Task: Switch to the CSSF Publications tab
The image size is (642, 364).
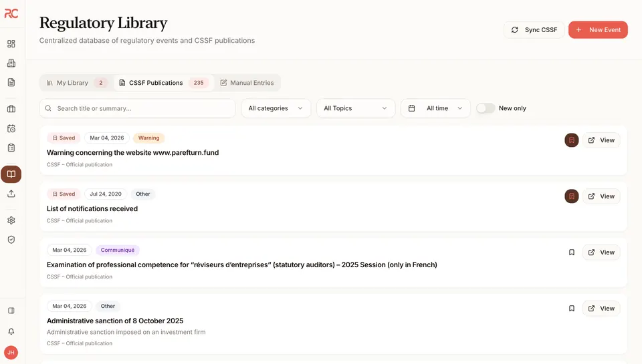Action: coord(164,83)
